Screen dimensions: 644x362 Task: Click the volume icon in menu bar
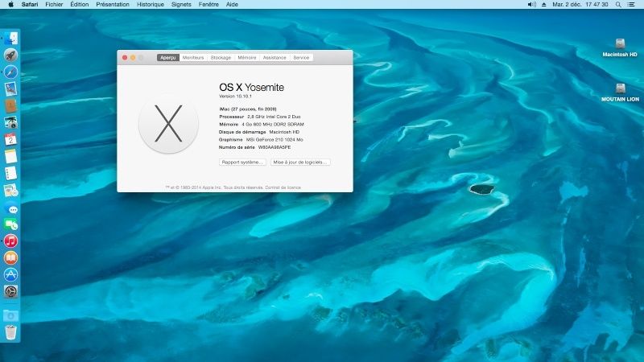(x=532, y=4)
